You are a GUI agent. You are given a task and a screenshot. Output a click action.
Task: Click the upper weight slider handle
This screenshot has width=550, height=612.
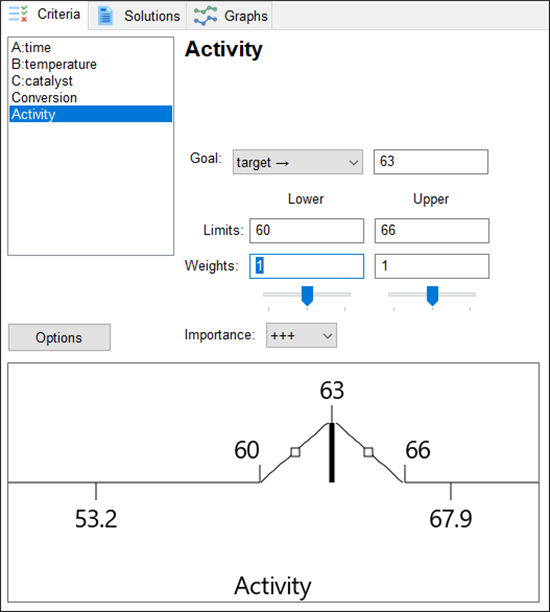[433, 296]
